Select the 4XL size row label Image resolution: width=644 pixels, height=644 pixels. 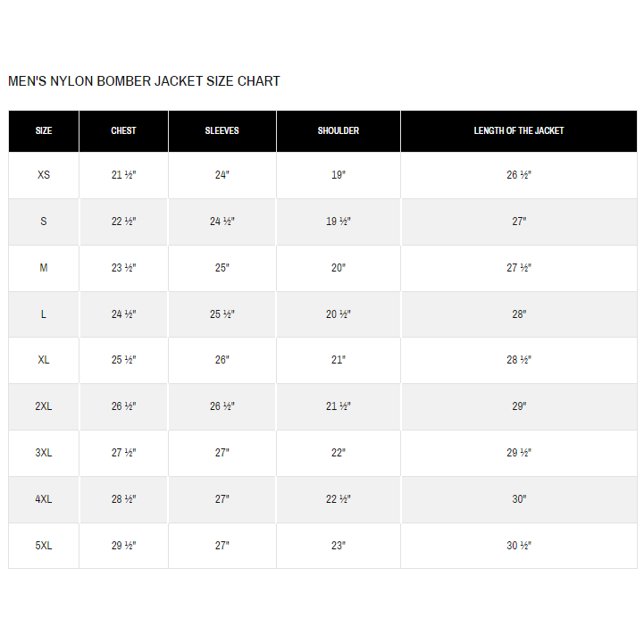click(x=44, y=499)
